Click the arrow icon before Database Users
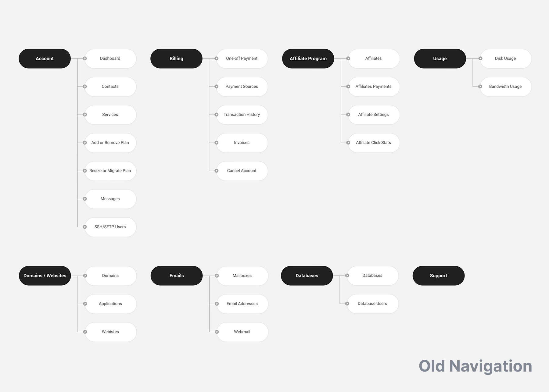This screenshot has height=392, width=549. [347, 304]
